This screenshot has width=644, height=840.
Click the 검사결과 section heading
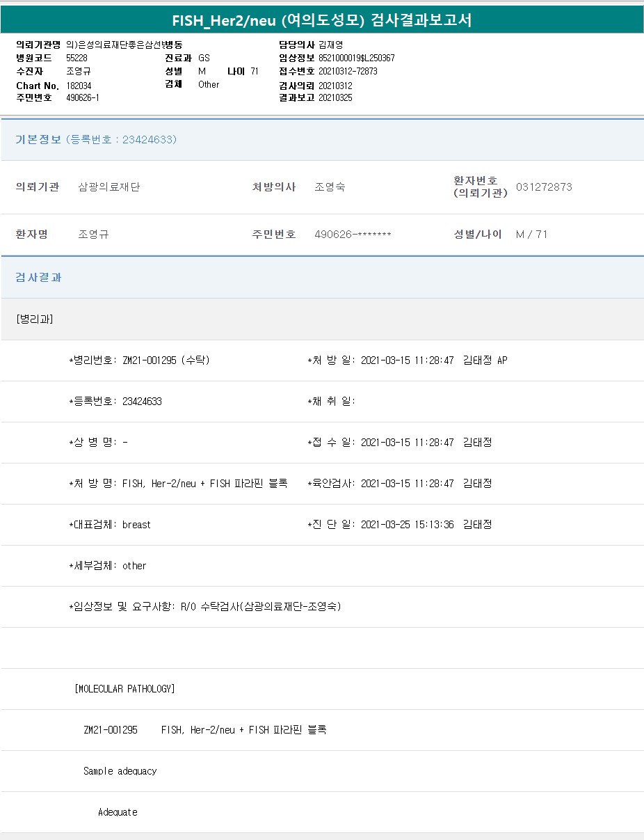coord(38,277)
